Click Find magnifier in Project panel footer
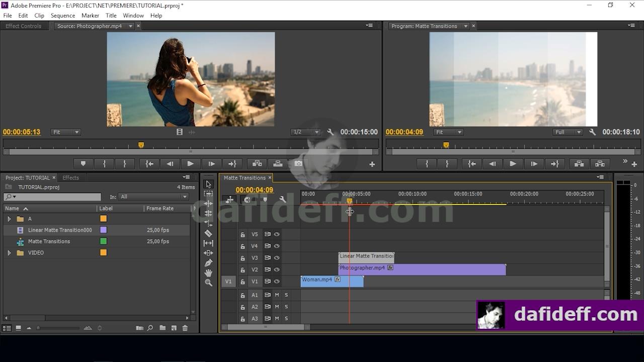The height and width of the screenshot is (362, 644). (x=150, y=328)
